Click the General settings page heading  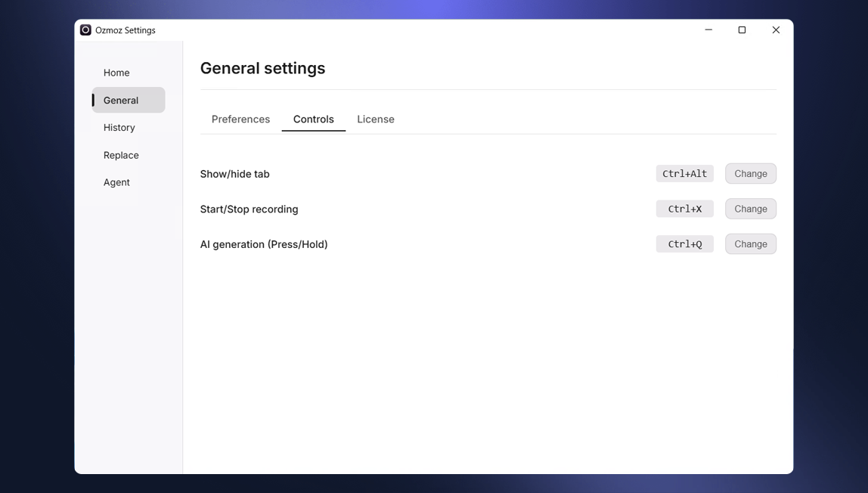(x=262, y=68)
